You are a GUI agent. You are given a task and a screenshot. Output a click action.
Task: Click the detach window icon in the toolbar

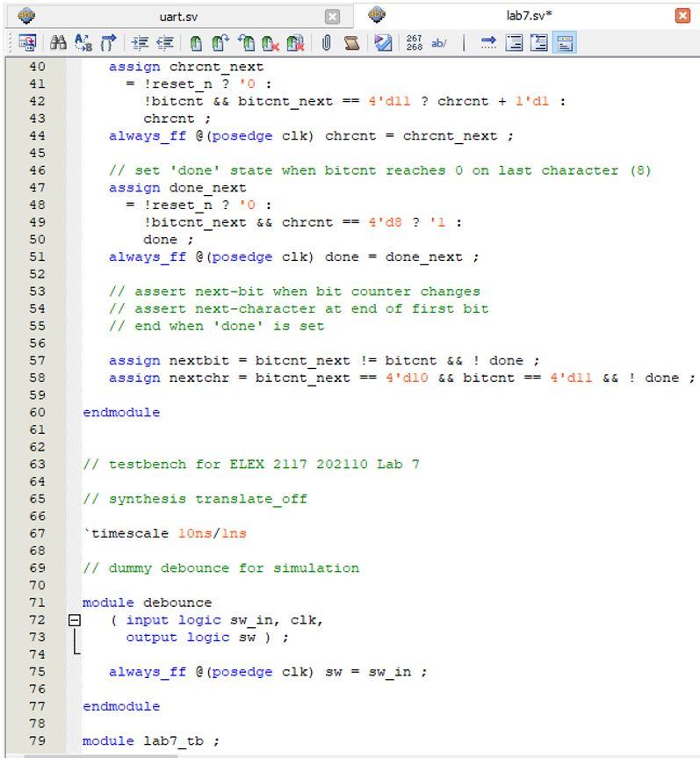27,43
